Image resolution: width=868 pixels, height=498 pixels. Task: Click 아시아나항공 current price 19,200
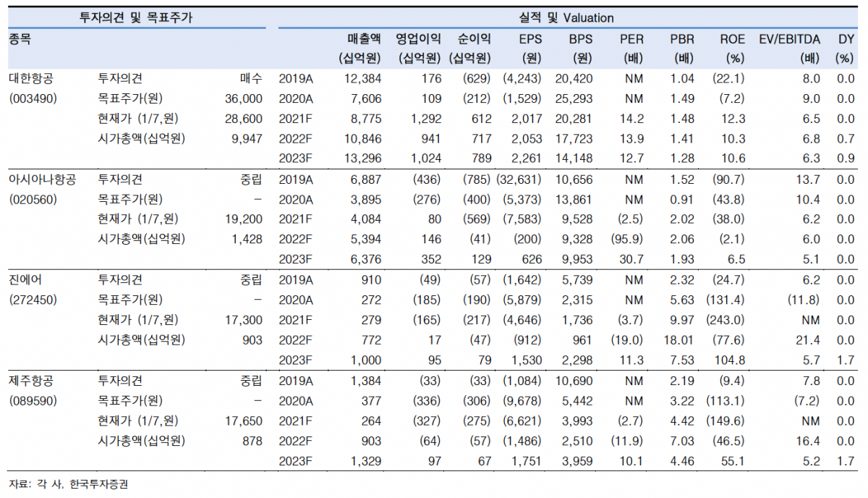[245, 218]
